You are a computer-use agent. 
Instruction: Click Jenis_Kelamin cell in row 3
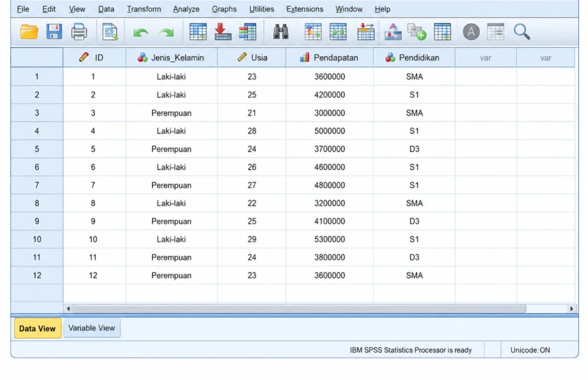pos(171,113)
